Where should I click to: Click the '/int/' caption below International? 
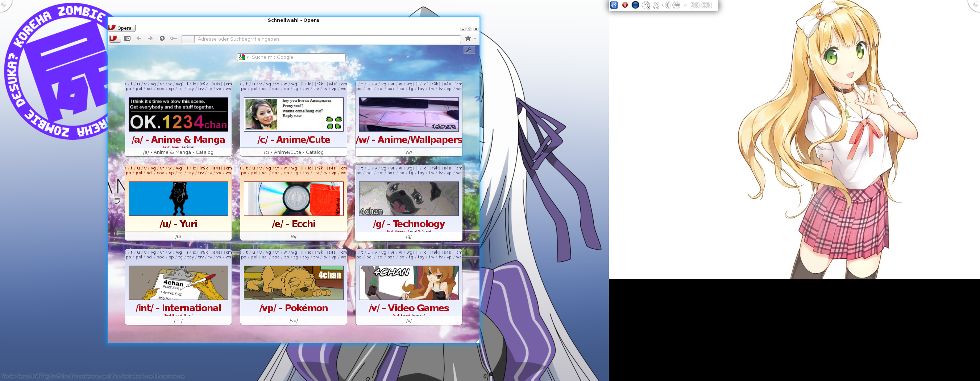(x=178, y=321)
